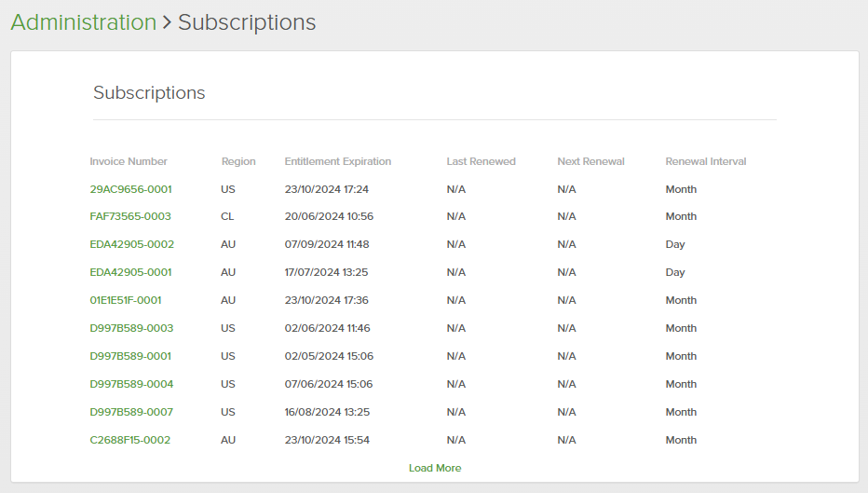Click the Next Renewal column header
The image size is (868, 493).
pos(590,161)
